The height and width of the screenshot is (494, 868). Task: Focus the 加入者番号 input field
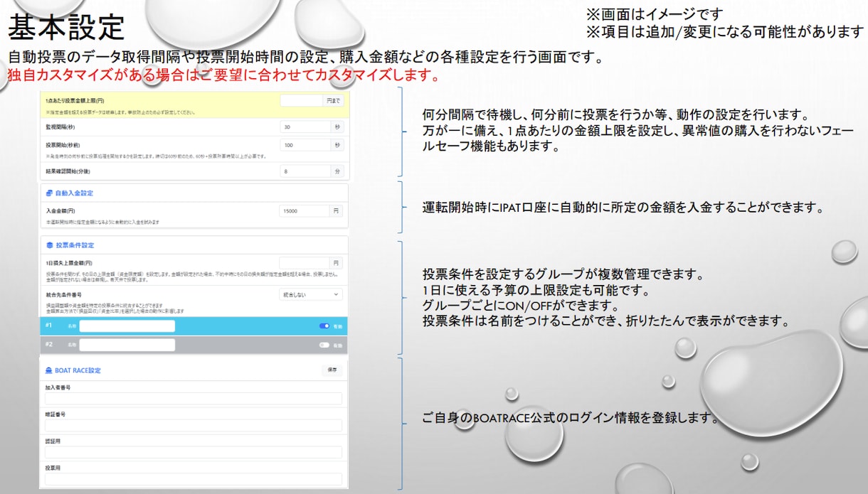coord(194,399)
